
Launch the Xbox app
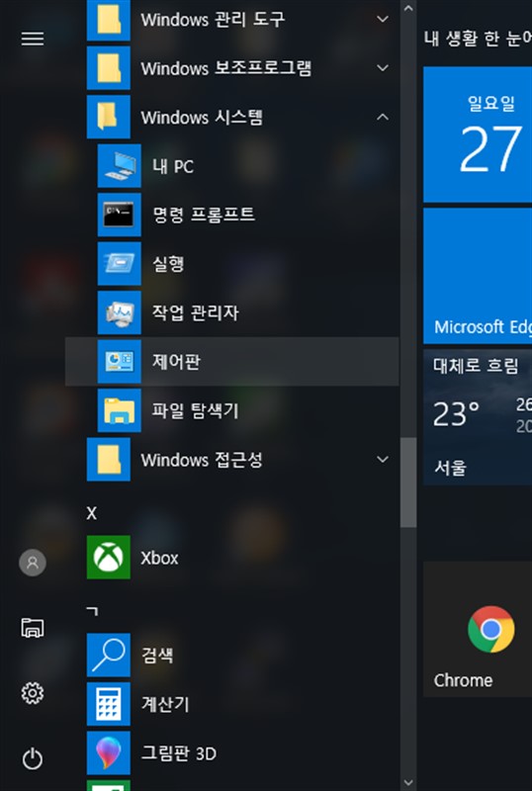click(x=232, y=558)
